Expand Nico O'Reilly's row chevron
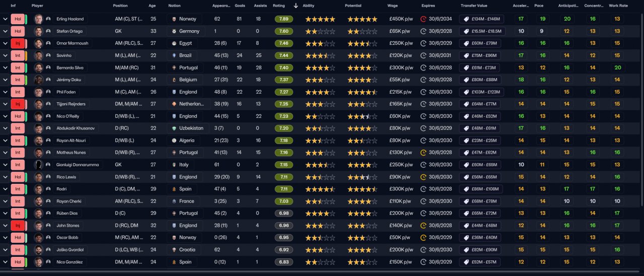Viewport: 644px width, 276px height. click(5, 116)
